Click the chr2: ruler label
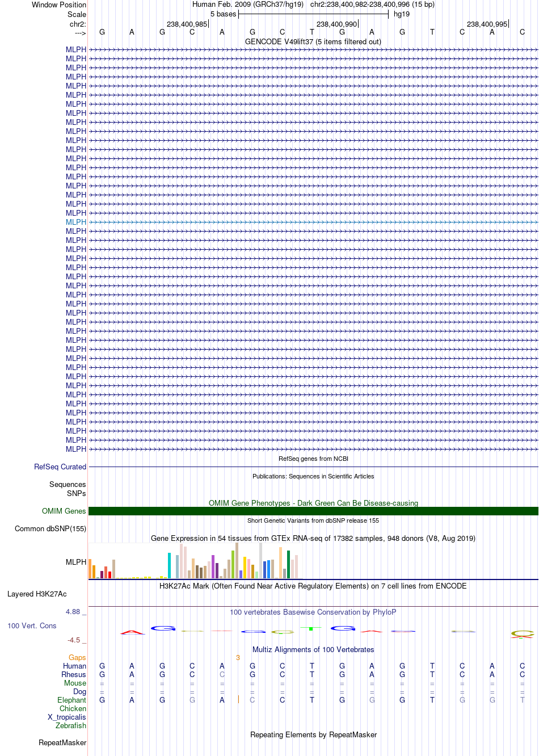 (78, 24)
